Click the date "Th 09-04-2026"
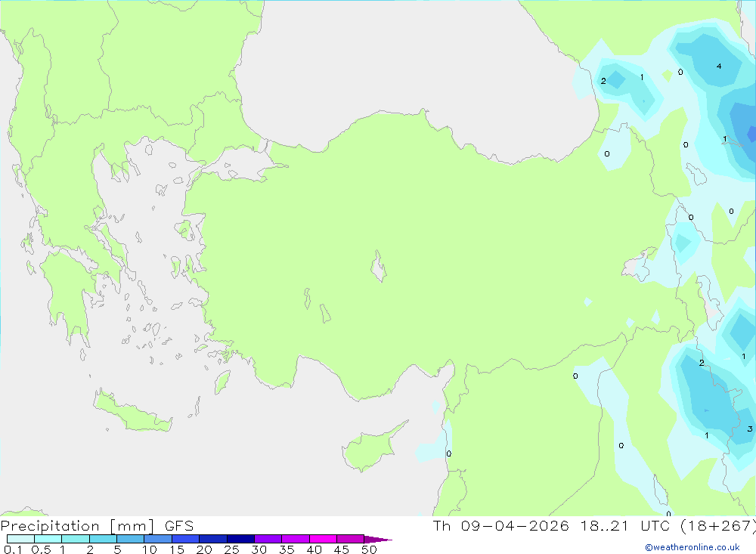The height and width of the screenshot is (554, 756). [500, 526]
